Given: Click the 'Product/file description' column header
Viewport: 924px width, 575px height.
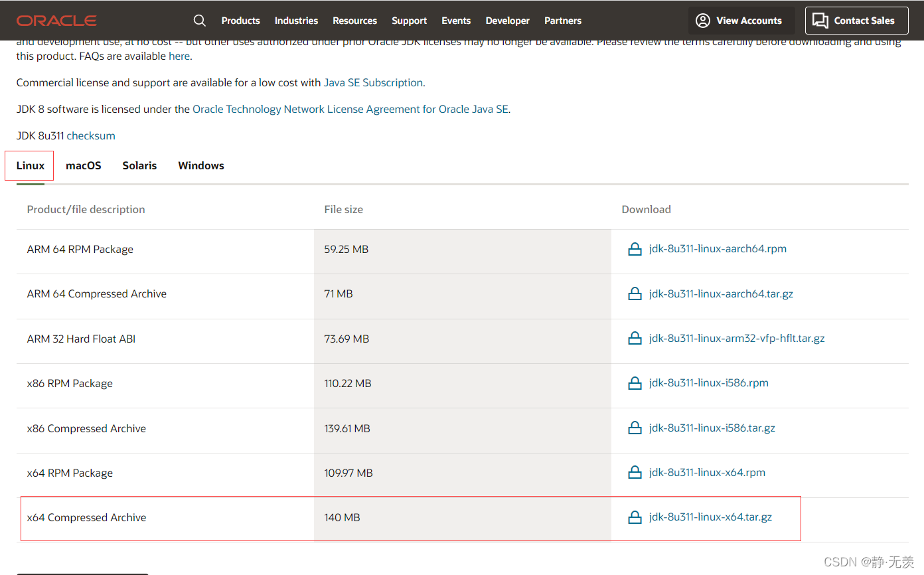Looking at the screenshot, I should pos(86,209).
